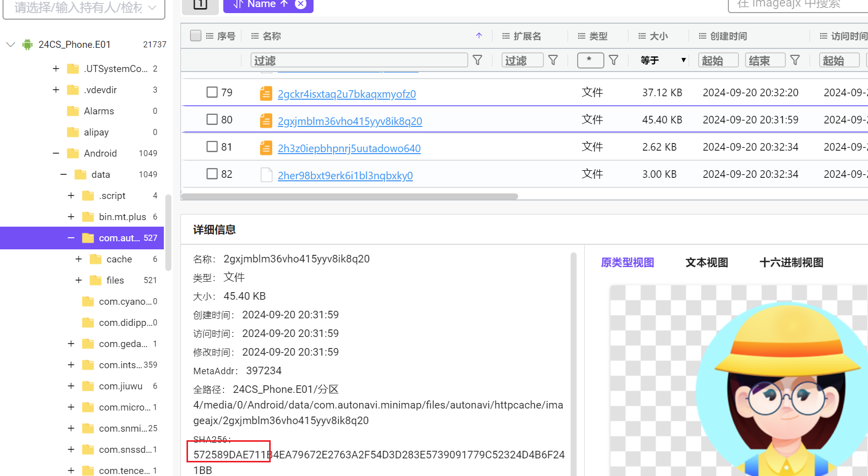Collapse the Android folder

coord(56,153)
